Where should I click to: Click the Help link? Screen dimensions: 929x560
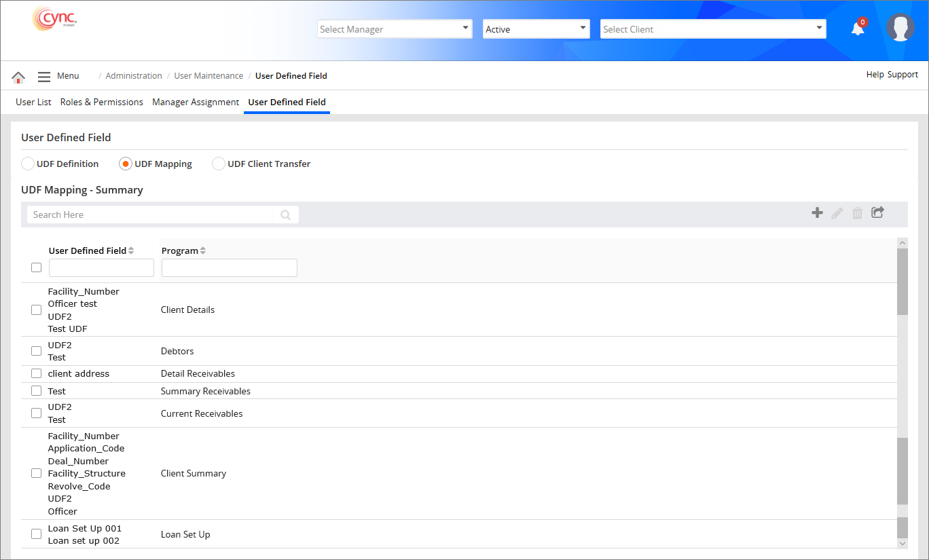(875, 75)
